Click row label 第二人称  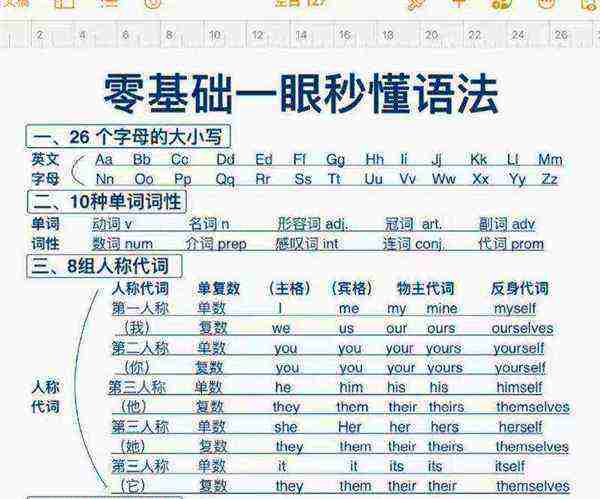pos(140,348)
